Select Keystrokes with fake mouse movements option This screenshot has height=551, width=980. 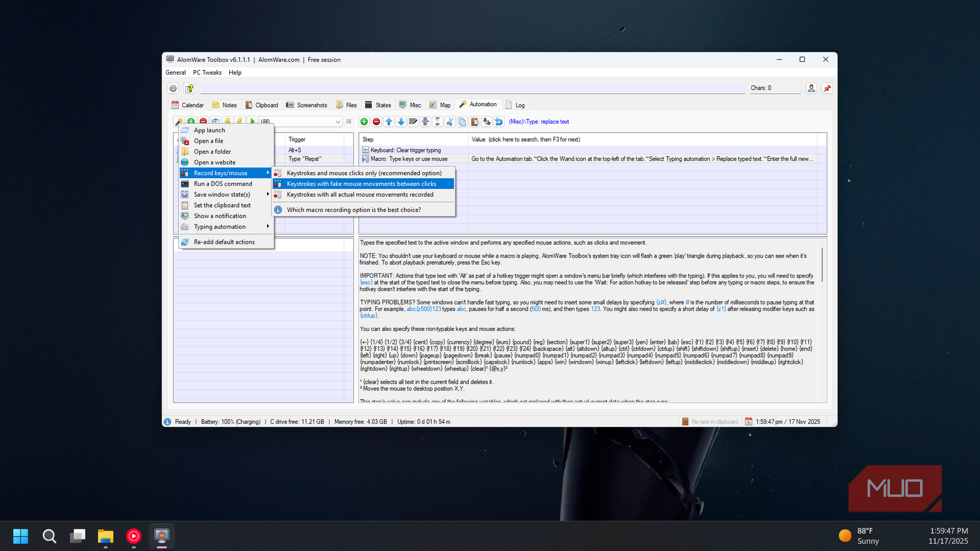pyautogui.click(x=362, y=183)
